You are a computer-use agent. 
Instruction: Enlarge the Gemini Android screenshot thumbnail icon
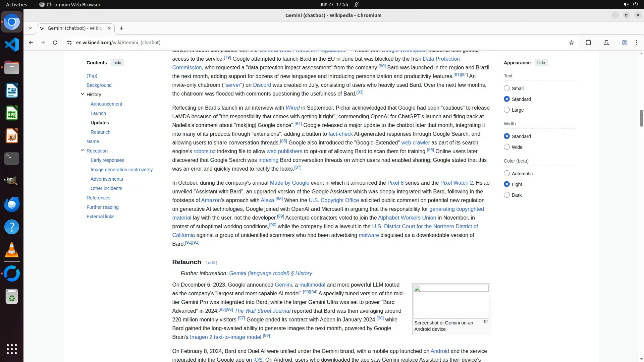coord(485,322)
